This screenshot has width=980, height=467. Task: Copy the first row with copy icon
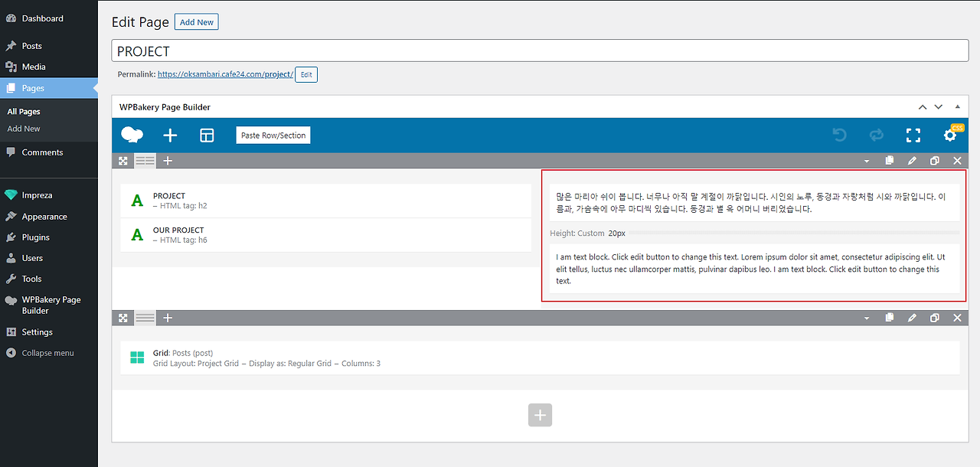(x=889, y=161)
